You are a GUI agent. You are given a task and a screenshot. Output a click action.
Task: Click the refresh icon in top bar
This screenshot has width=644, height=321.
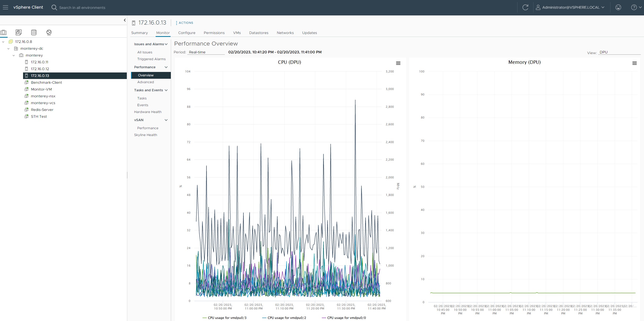click(x=525, y=7)
